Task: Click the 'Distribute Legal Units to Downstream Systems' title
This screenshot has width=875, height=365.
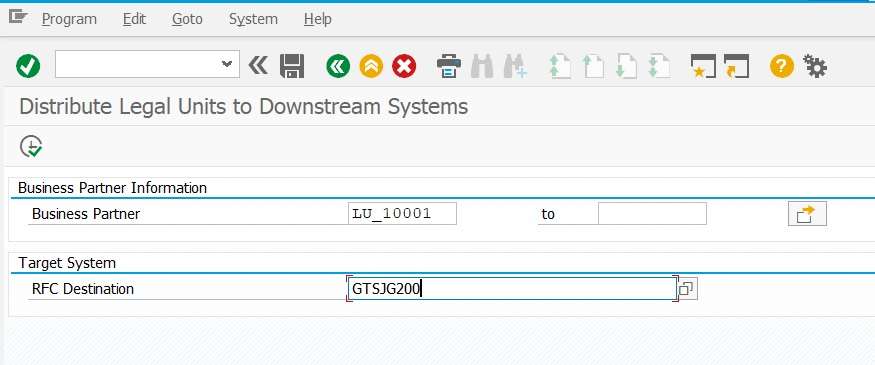Action: coord(243,106)
